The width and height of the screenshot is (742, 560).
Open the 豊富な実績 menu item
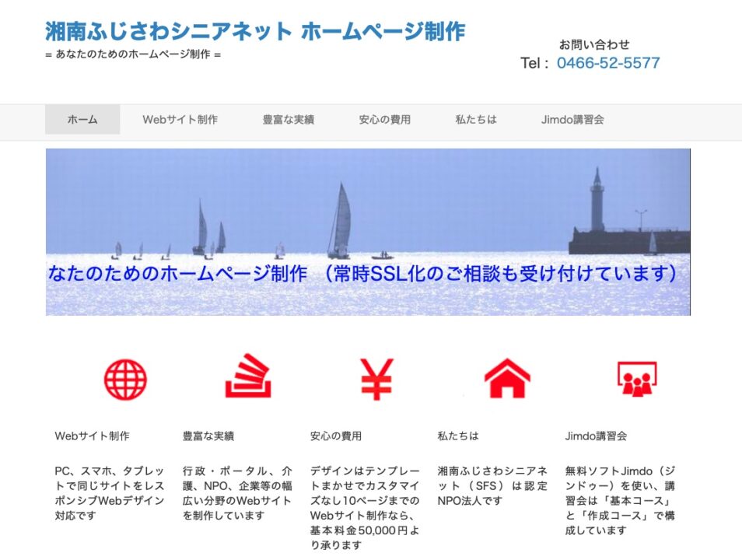click(x=289, y=119)
